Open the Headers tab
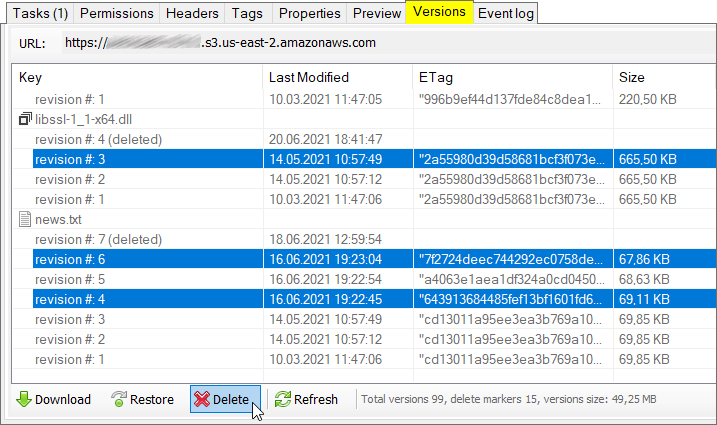717x425 pixels. click(x=192, y=13)
